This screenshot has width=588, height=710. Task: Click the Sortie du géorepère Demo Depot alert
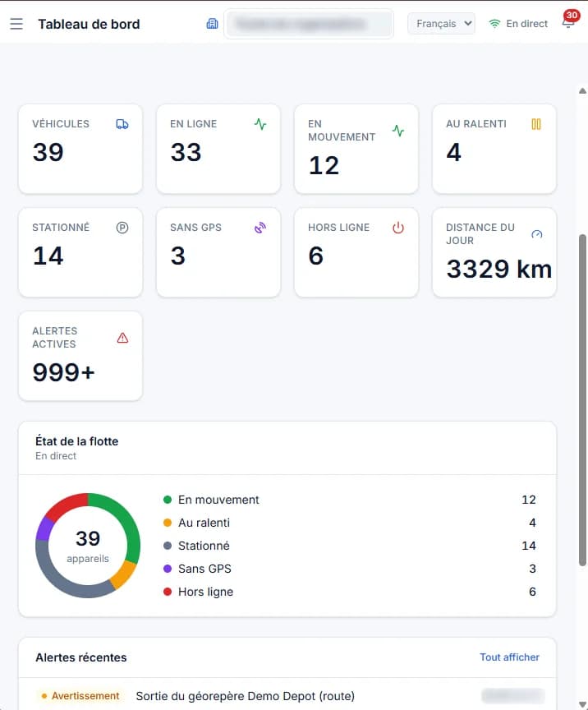pyautogui.click(x=246, y=696)
